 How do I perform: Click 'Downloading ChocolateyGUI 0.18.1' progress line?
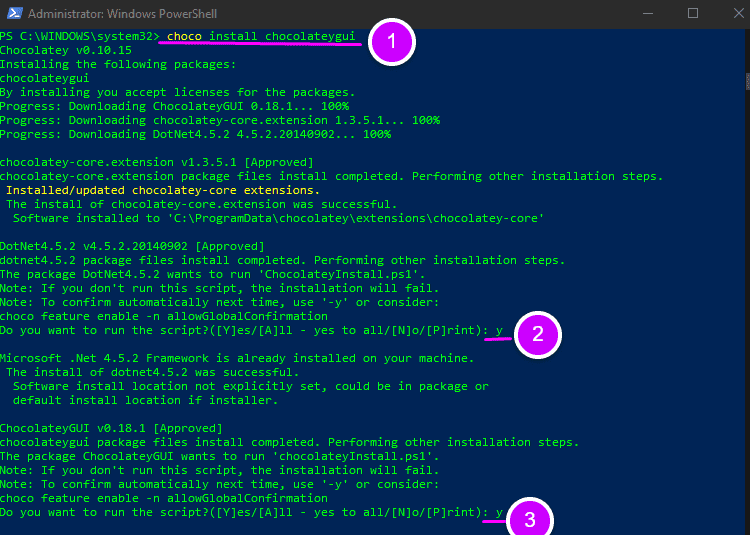click(x=175, y=106)
